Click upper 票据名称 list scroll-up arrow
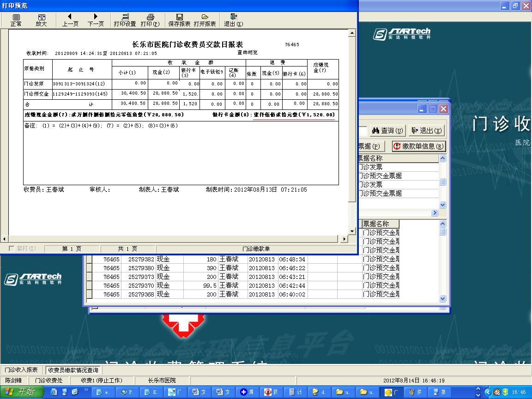This screenshot has height=399, width=532. click(442, 158)
